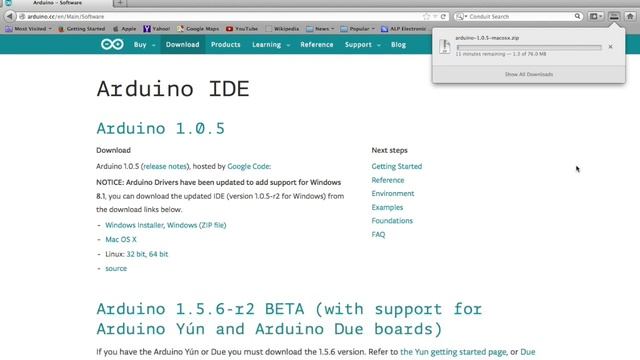The height and width of the screenshot is (360, 640).
Task: Open the Getting Started next-steps link
Action: tap(397, 166)
